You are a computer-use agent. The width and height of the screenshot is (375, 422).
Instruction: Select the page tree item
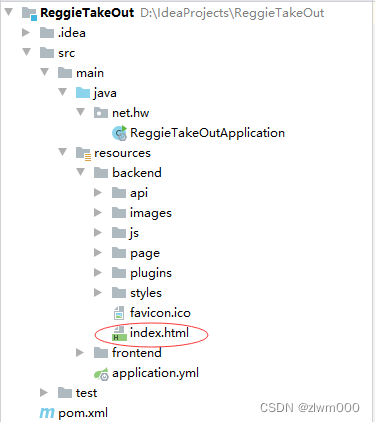(x=145, y=254)
